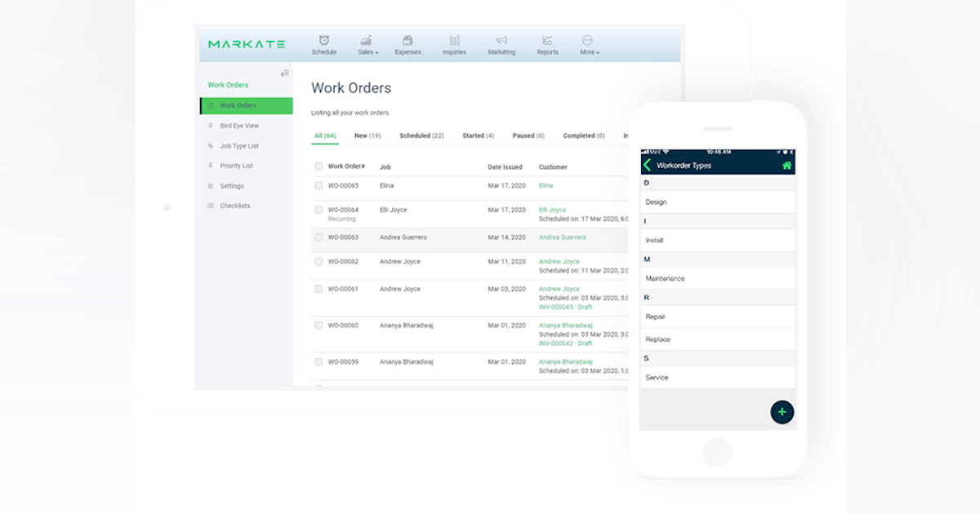Screen dimensions: 980x514
Task: Select Repair workorder type on phone
Action: [718, 317]
